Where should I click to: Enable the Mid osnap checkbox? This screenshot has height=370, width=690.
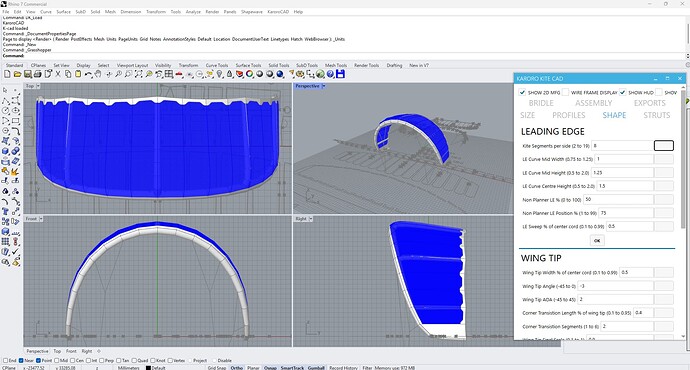[56, 360]
